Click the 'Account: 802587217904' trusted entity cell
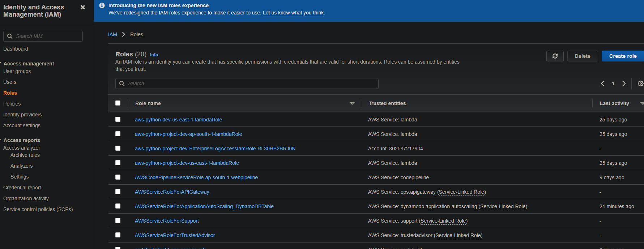The width and height of the screenshot is (644, 249). (x=396, y=149)
